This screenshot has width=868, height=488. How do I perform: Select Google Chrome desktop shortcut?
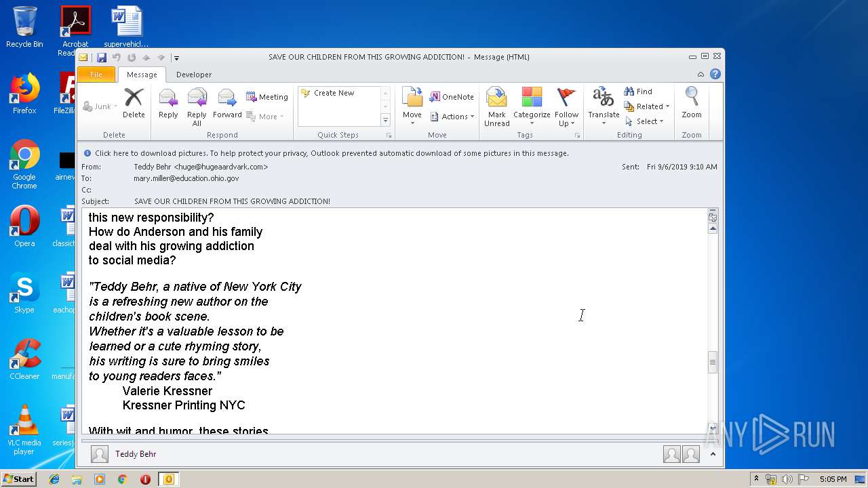24,165
